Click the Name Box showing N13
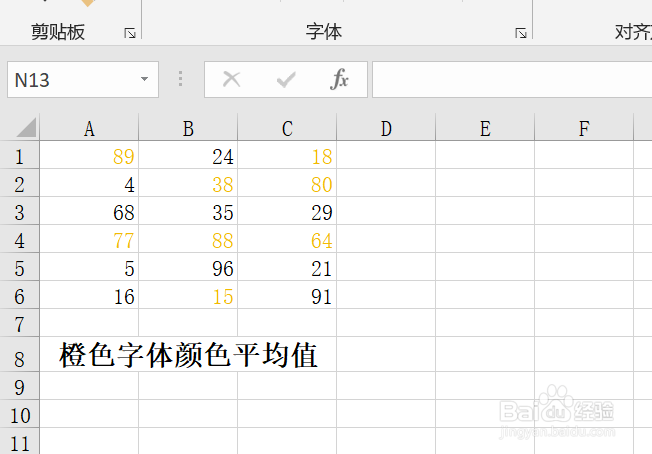This screenshot has width=652, height=454. click(x=83, y=79)
